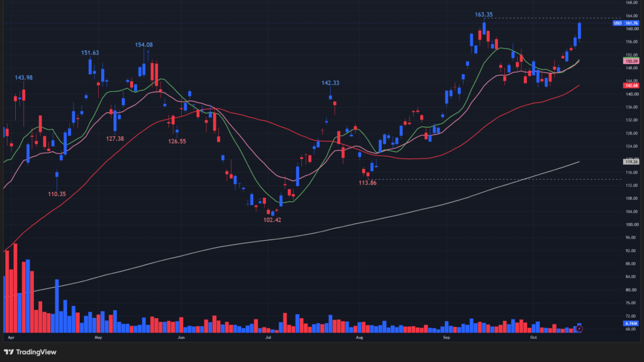Click the May label on time axis
Image resolution: width=644 pixels, height=362 pixels.
point(98,337)
